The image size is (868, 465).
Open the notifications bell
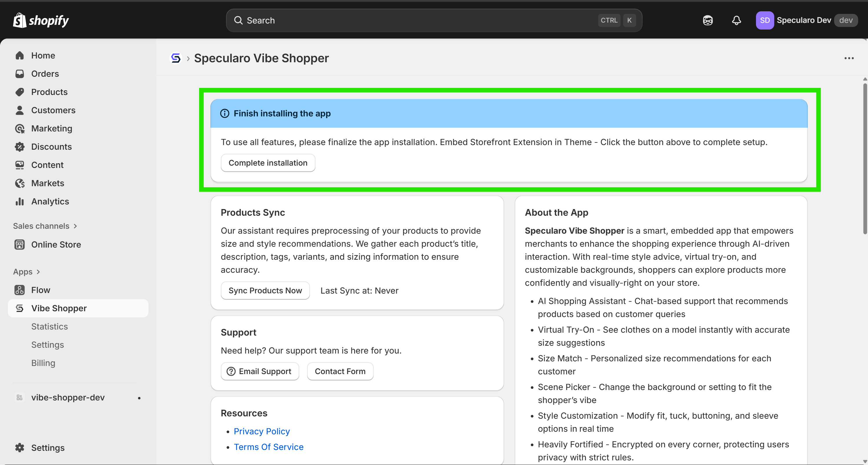point(736,20)
